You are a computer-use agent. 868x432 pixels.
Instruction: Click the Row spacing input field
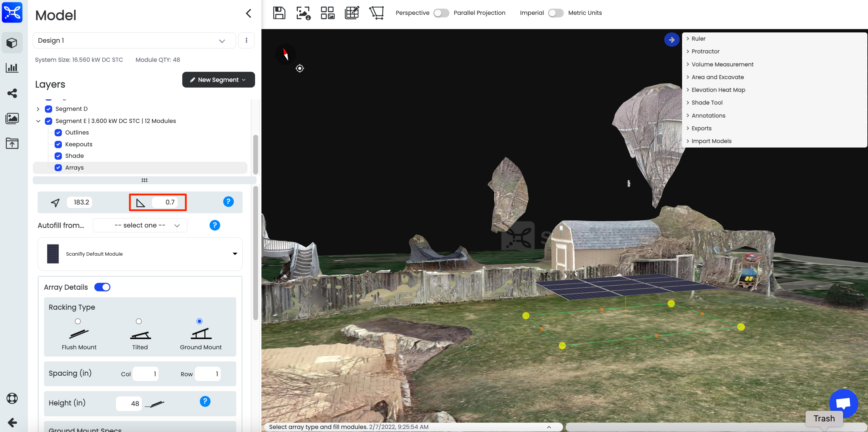coord(208,374)
